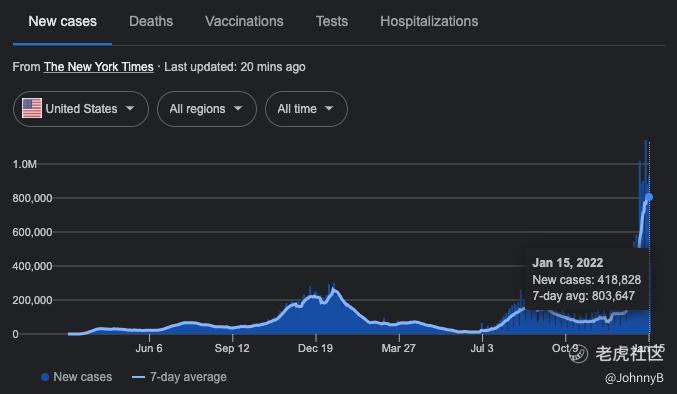Screen dimensions: 677x394
Task: Open the Hospitalizations tab
Action: [x=429, y=22]
